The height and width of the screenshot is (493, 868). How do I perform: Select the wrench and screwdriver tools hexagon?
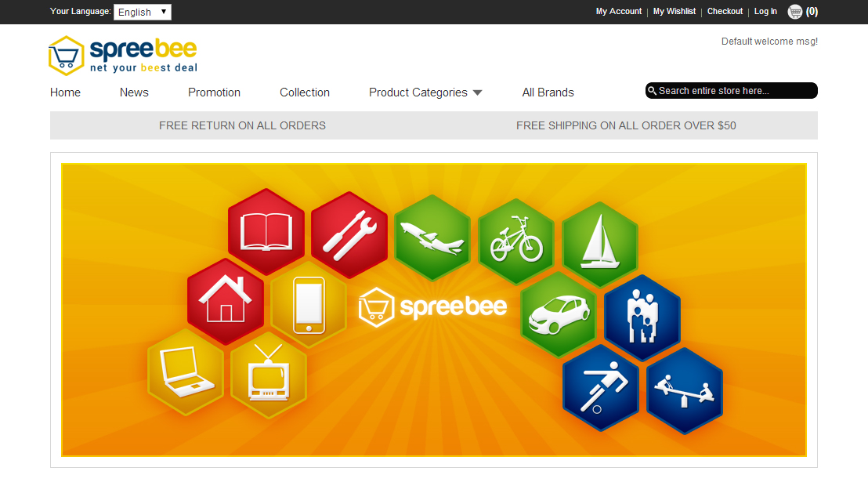pos(349,235)
